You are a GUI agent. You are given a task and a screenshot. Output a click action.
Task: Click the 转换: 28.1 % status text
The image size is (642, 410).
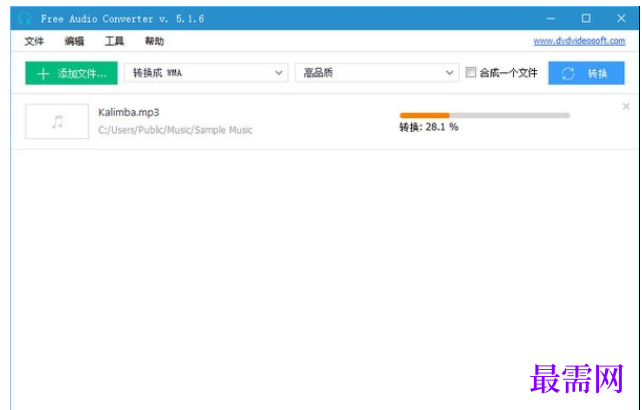pyautogui.click(x=429, y=127)
